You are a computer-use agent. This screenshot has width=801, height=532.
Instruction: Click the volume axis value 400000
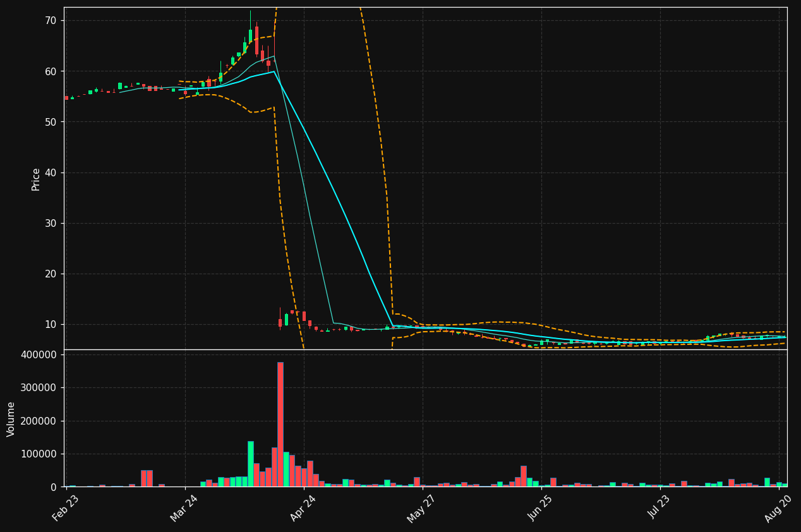pyautogui.click(x=39, y=354)
